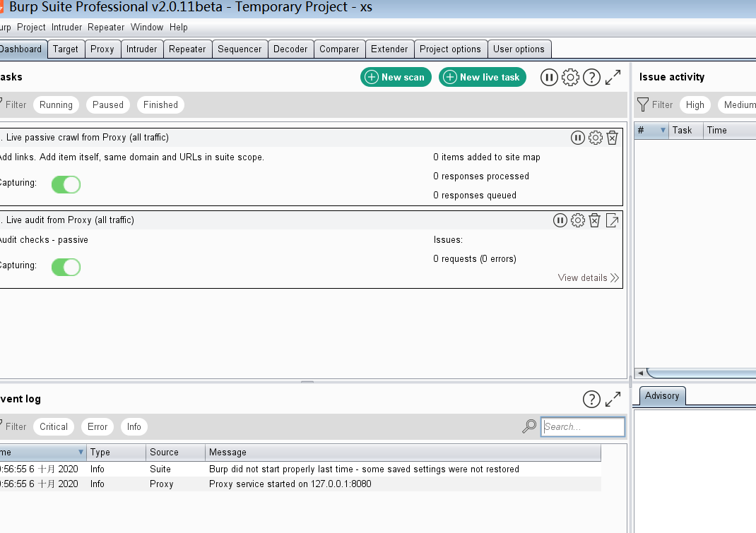The width and height of the screenshot is (756, 533).
Task: Click '0 responses queued' text
Action: 474,195
